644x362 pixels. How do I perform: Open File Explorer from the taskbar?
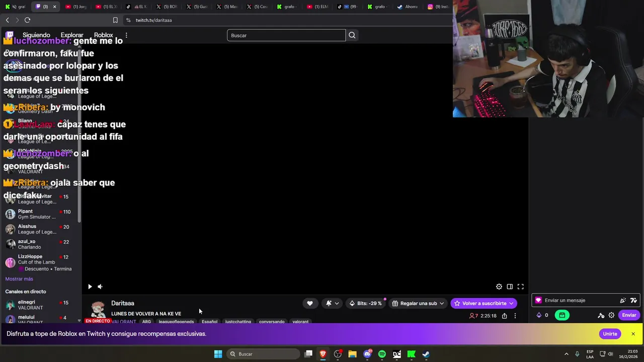click(352, 354)
